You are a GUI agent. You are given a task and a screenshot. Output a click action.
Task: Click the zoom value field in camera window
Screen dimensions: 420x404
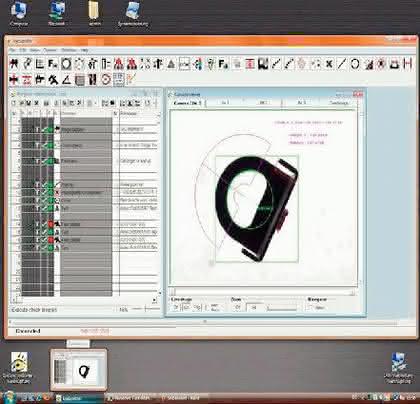pos(254,307)
